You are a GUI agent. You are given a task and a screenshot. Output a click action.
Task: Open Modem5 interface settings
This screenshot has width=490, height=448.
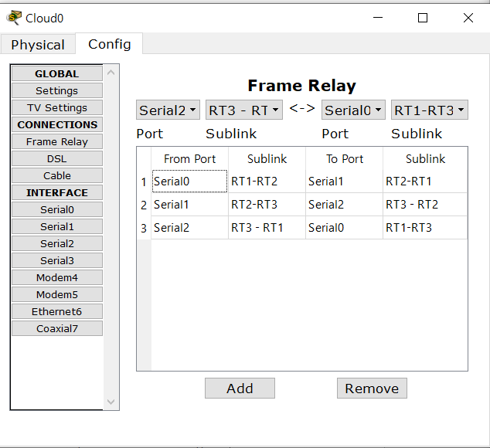point(57,294)
